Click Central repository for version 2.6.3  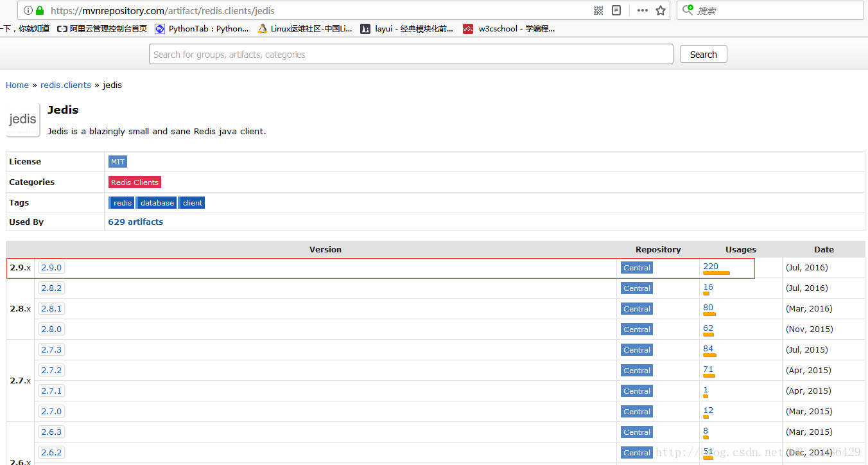click(637, 432)
